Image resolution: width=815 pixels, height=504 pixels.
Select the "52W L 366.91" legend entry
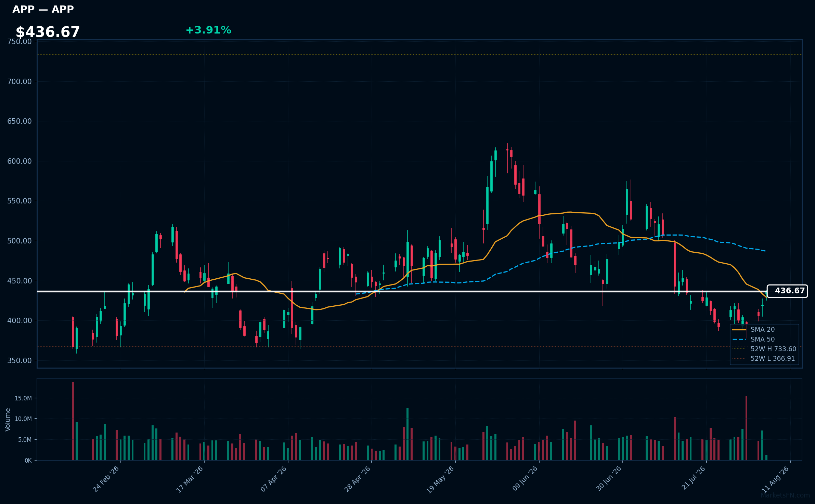coord(764,359)
